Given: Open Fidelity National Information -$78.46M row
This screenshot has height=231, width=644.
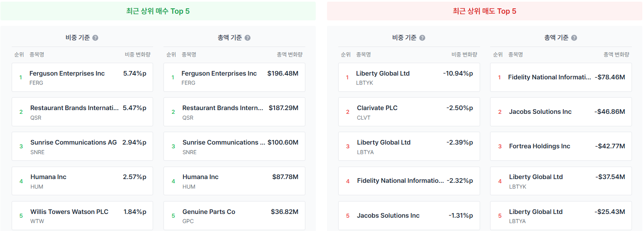Looking at the screenshot, I should pyautogui.click(x=561, y=77).
